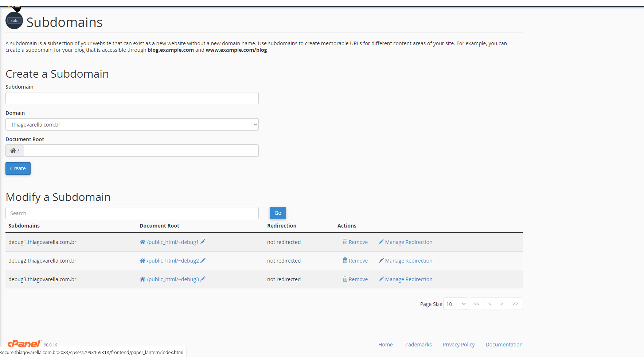Click pencil icon of debug3 Manage Redirection

[381, 279]
